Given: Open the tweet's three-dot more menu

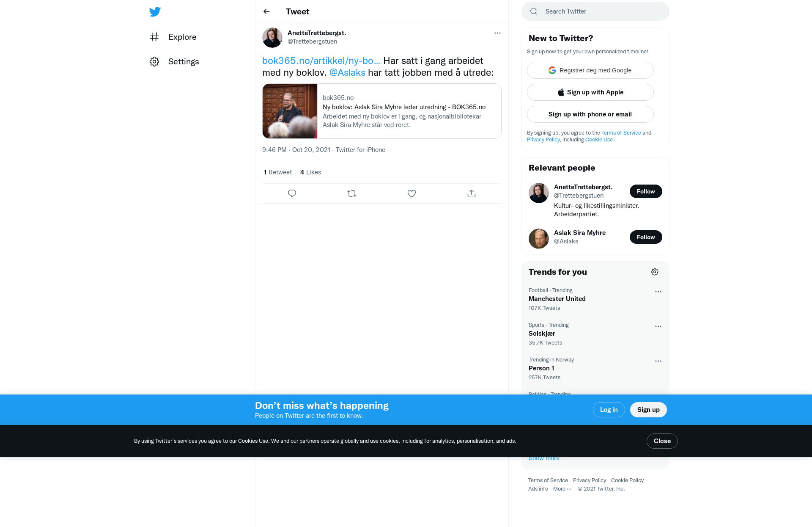Looking at the screenshot, I should click(497, 33).
